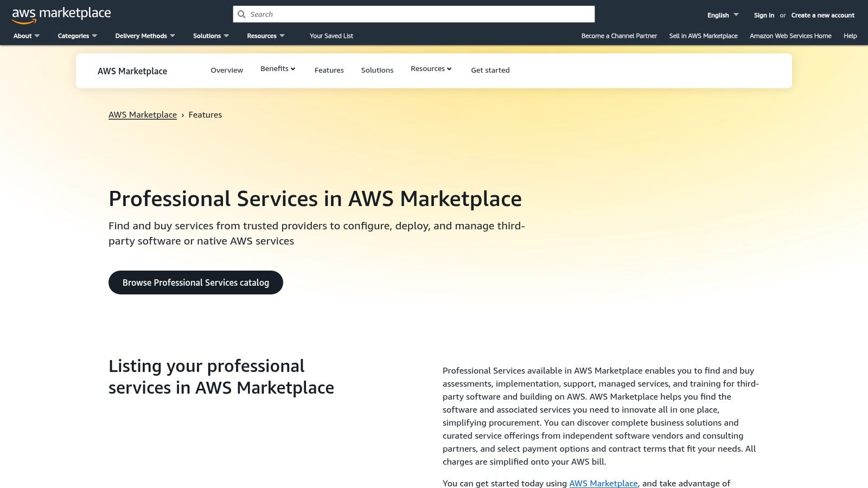Click the Sign in link
868x488 pixels.
(x=763, y=15)
